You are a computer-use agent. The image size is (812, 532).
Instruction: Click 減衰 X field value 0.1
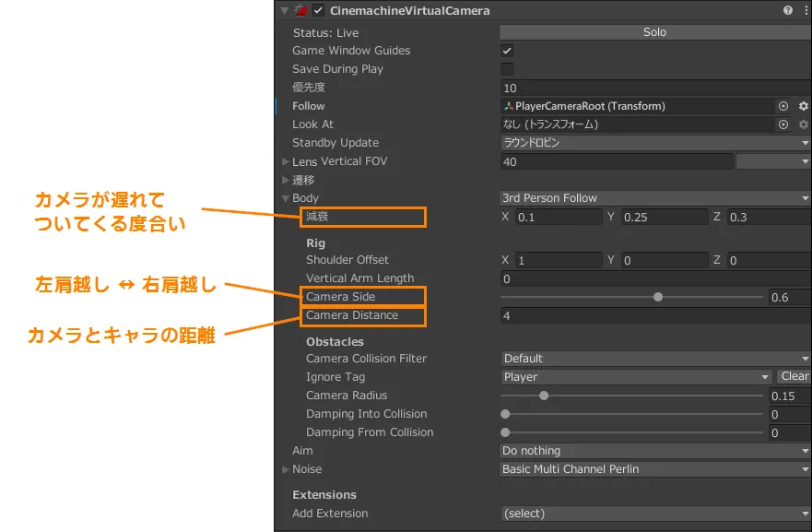click(x=559, y=217)
